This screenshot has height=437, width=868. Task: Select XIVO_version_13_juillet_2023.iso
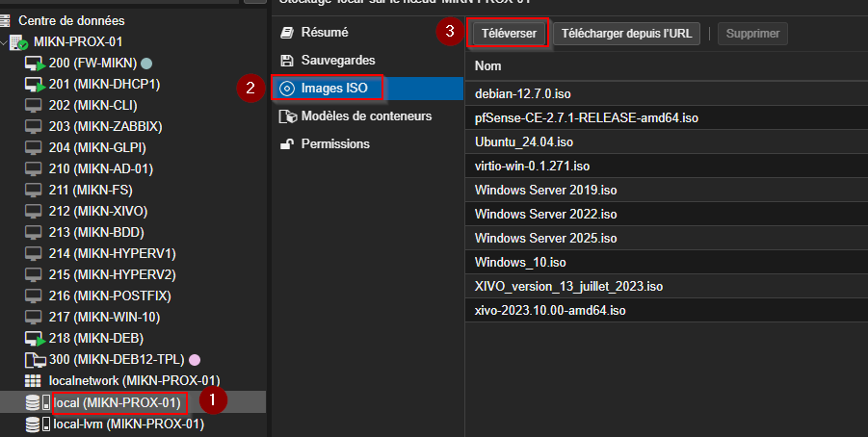[x=667, y=287]
